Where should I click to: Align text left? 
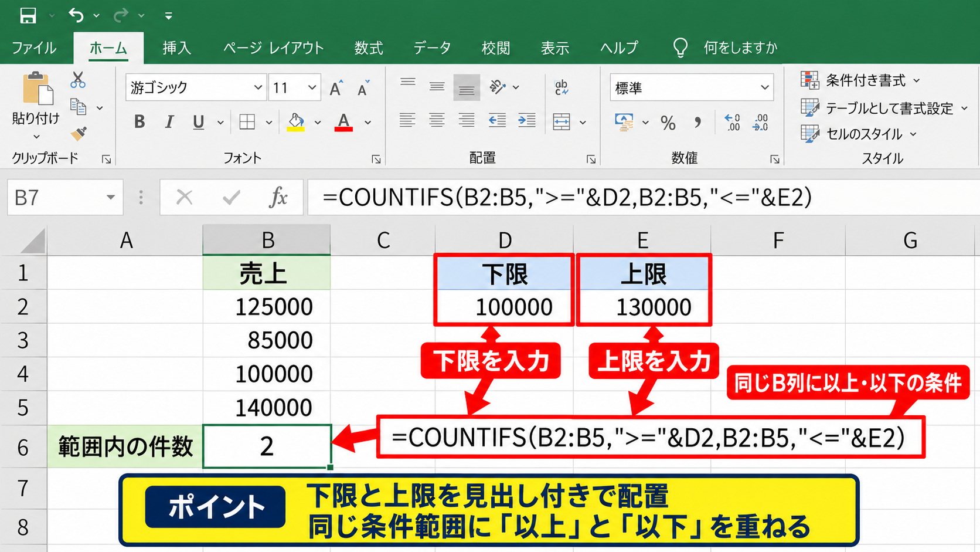(x=407, y=121)
